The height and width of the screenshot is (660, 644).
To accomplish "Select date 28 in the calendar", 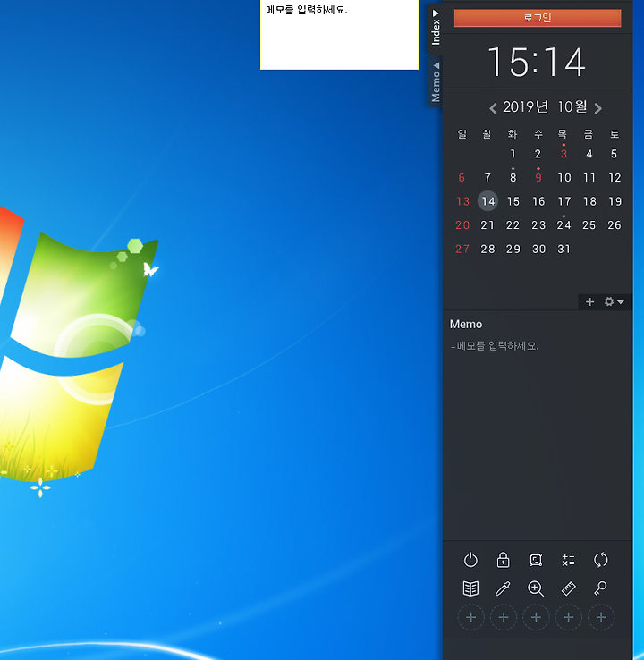I will coord(487,250).
